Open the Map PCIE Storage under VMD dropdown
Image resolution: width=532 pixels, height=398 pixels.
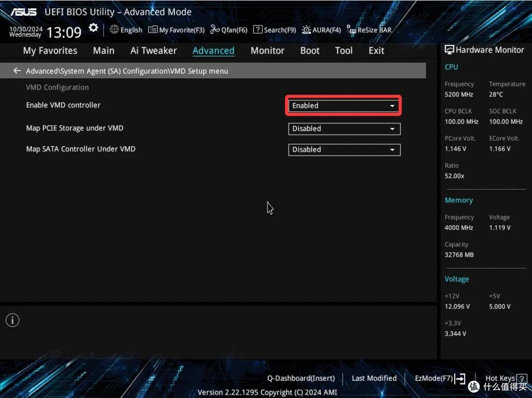pos(344,129)
